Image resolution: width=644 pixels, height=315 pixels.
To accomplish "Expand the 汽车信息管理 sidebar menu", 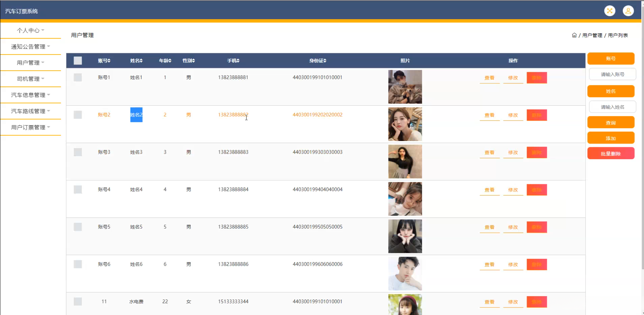I will 31,95.
